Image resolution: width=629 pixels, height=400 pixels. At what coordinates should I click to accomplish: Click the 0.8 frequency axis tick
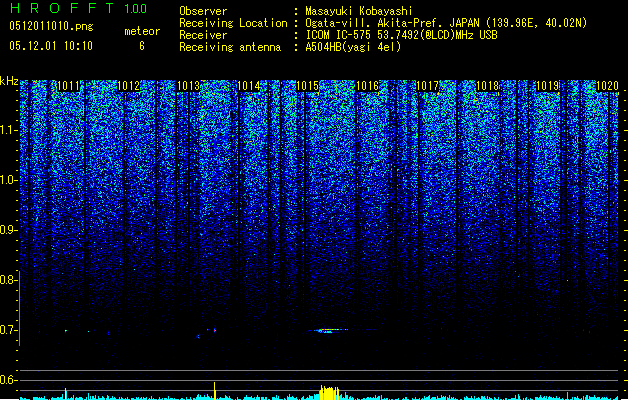9,280
